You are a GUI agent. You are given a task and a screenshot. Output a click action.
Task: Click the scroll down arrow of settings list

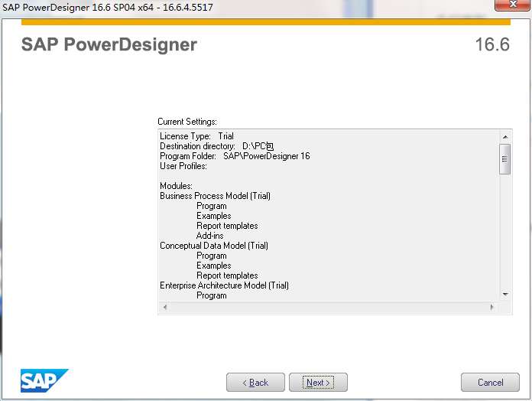click(504, 295)
